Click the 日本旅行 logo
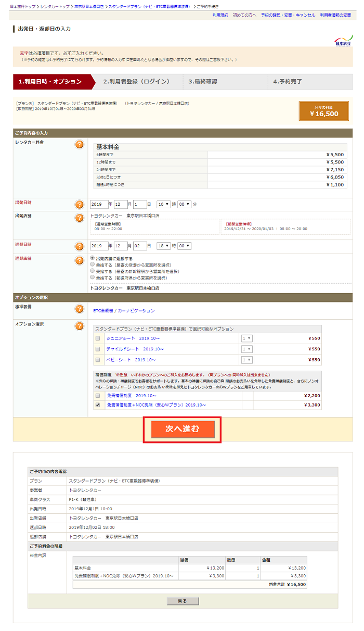The width and height of the screenshot is (364, 631). 342,41
